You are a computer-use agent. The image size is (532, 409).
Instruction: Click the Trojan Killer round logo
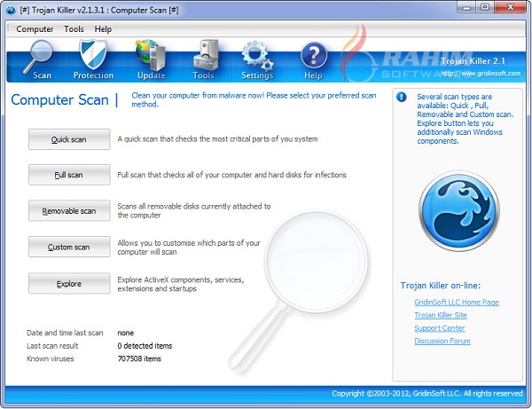459,211
